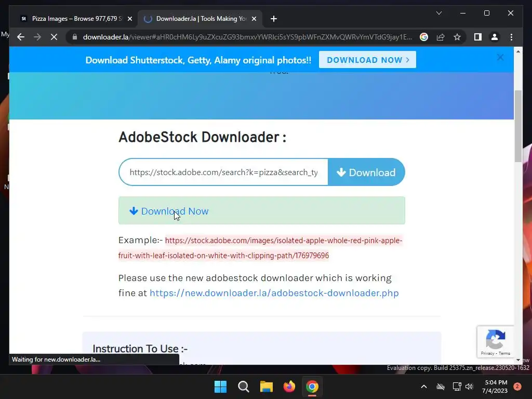Open the Google icon in address bar
The image size is (532, 399).
click(424, 37)
